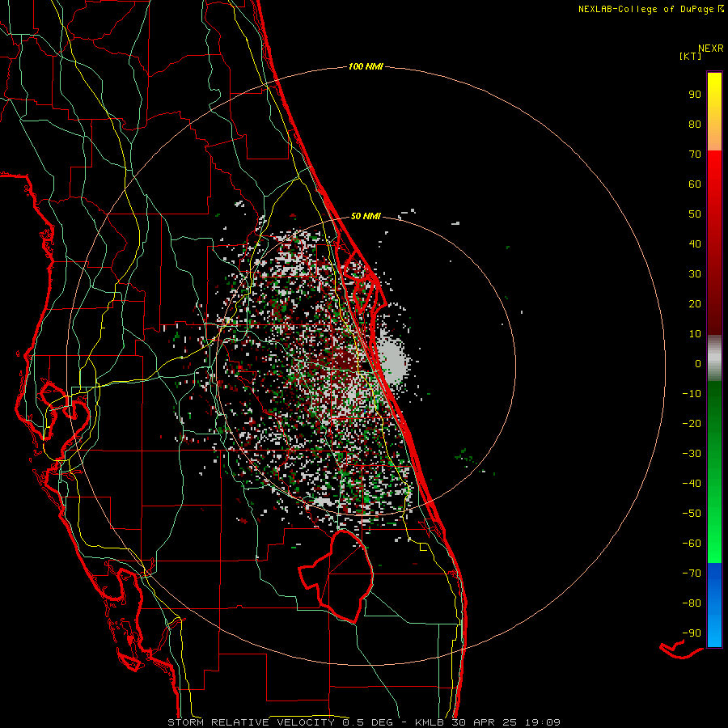Pick the green segment of the color bar

pyautogui.click(x=714, y=472)
